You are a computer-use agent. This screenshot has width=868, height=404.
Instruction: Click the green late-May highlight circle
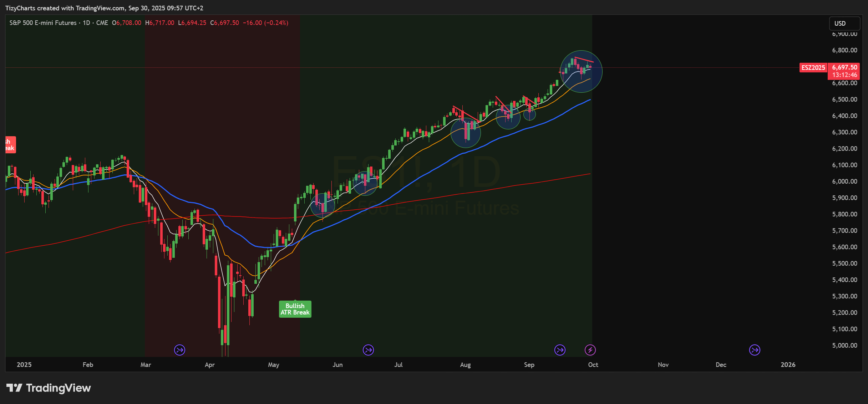[x=323, y=205]
